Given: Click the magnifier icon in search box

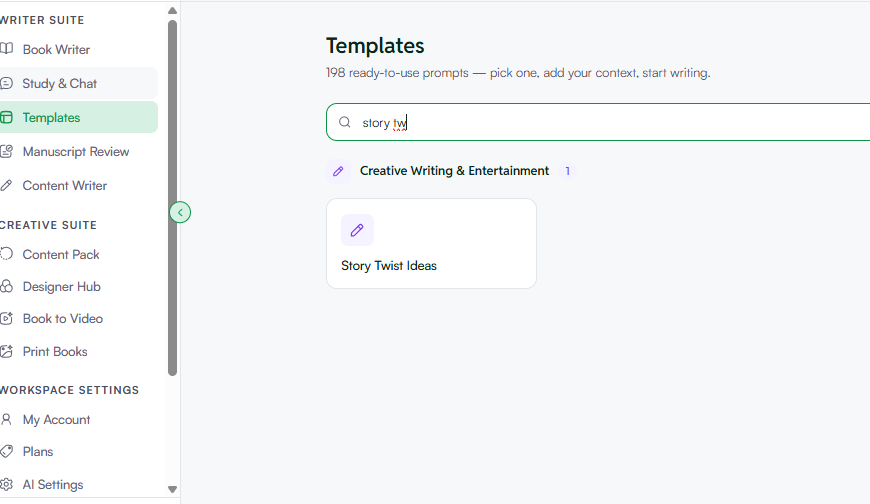Looking at the screenshot, I should pos(345,122).
